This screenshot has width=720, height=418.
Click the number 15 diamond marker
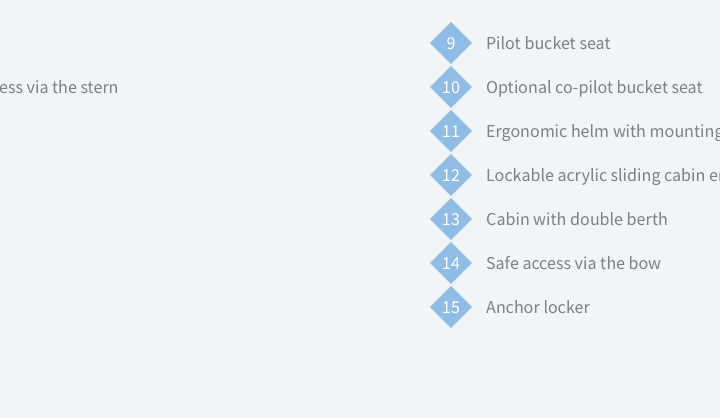click(451, 307)
